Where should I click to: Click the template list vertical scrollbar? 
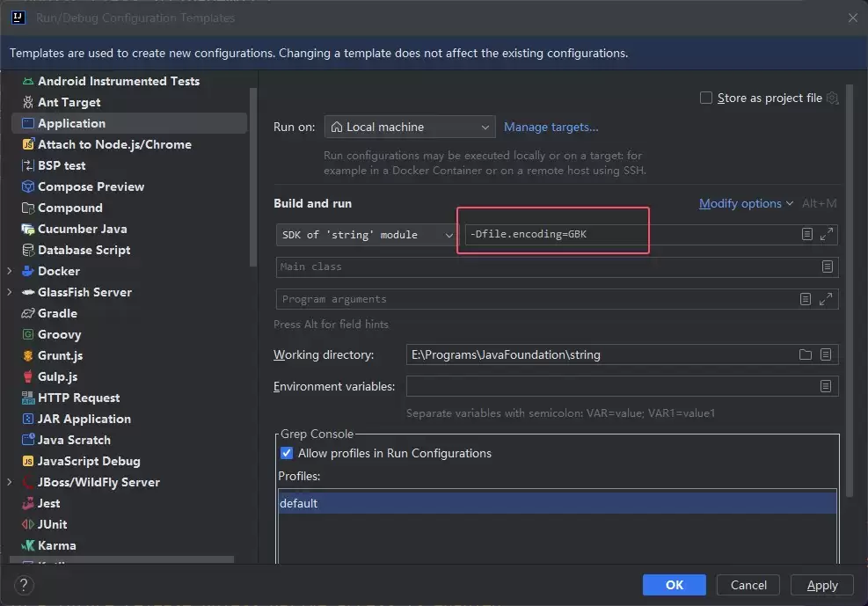(x=253, y=177)
